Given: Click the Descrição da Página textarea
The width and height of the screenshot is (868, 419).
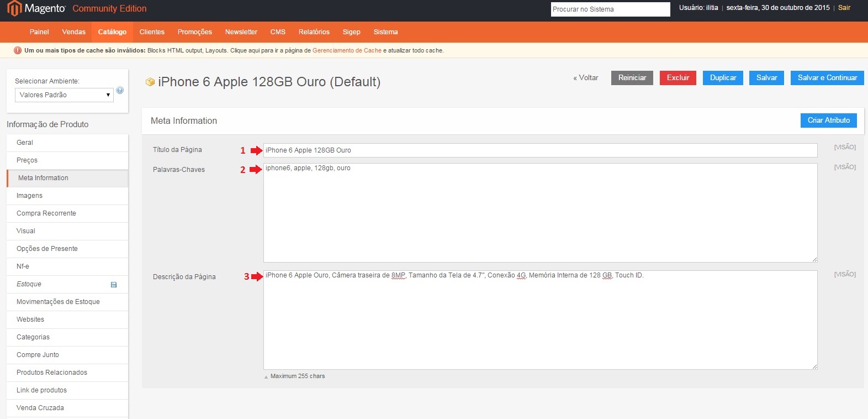Looking at the screenshot, I should [540, 320].
